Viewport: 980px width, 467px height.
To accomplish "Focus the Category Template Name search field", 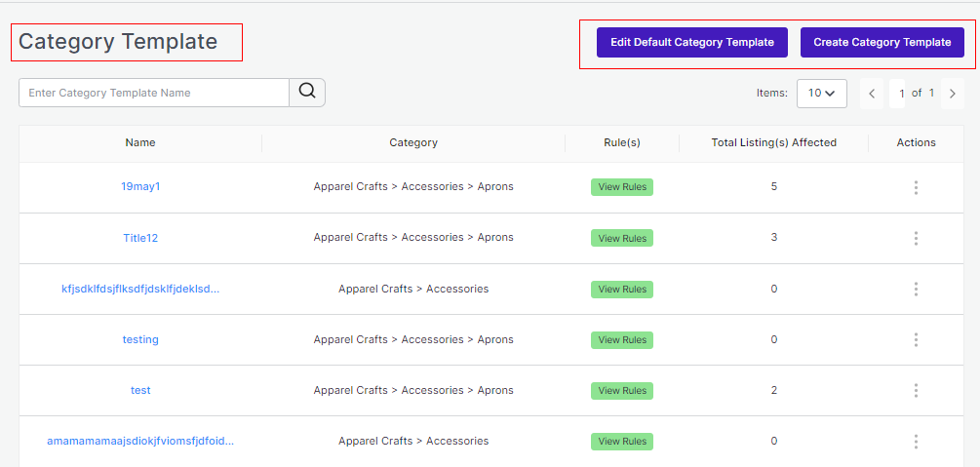I will pos(154,93).
